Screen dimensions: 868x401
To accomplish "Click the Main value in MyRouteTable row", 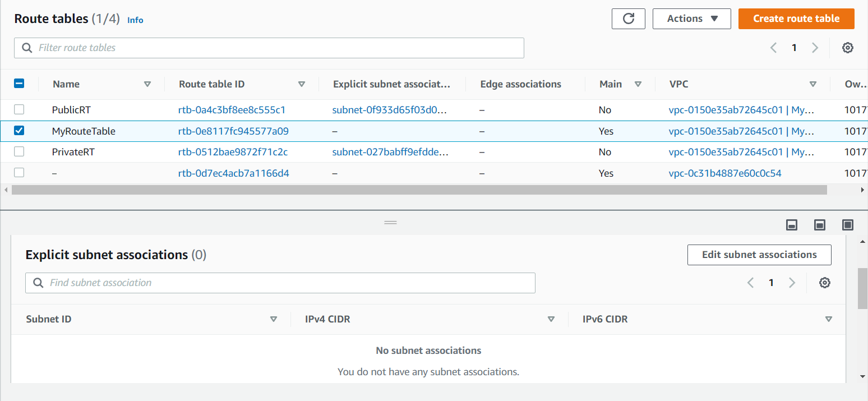I will click(x=606, y=131).
